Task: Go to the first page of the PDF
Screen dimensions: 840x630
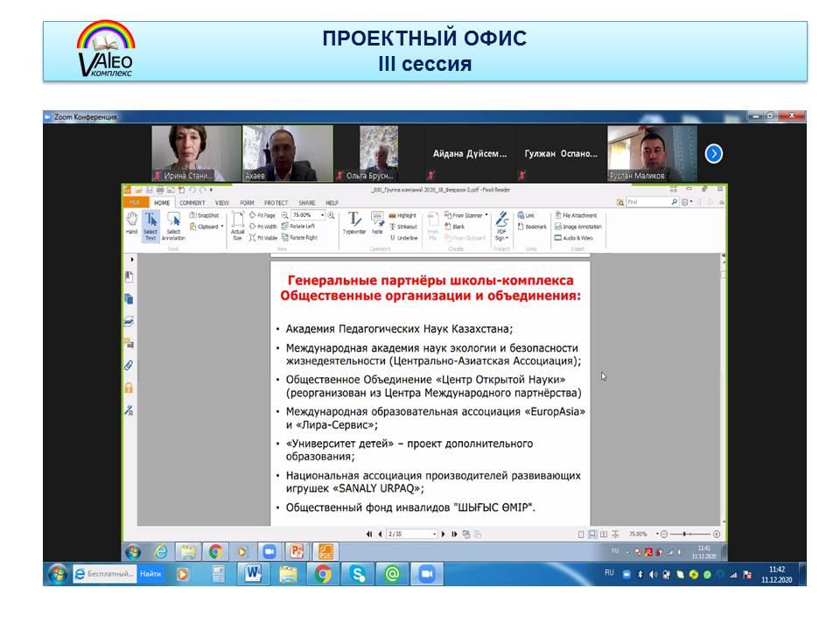Action: coord(369,534)
